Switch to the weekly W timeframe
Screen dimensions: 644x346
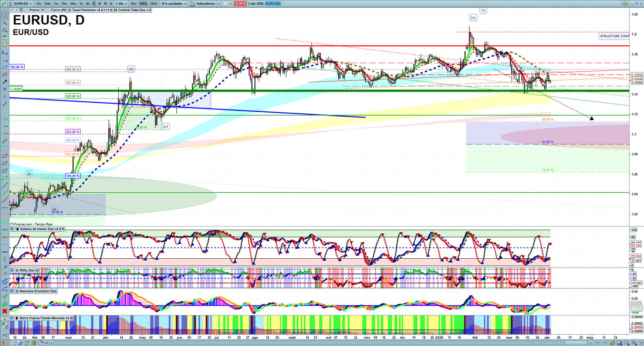(x=99, y=4)
